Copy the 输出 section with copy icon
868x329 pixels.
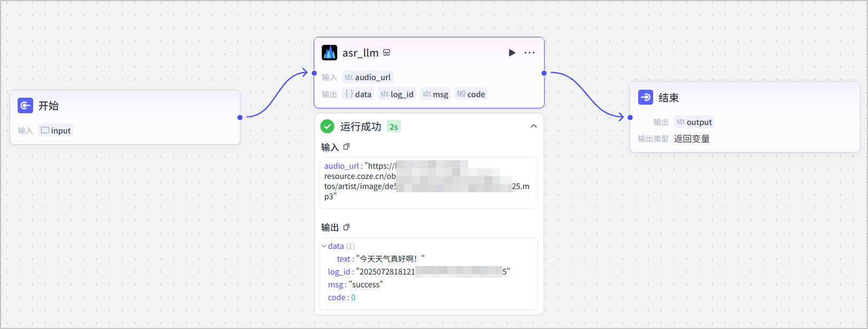(346, 228)
